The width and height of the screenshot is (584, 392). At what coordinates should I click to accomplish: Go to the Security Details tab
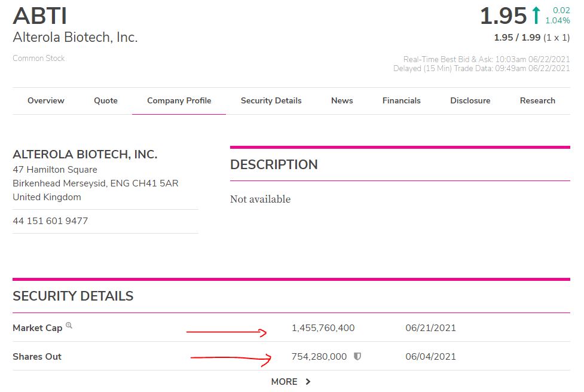(x=271, y=101)
